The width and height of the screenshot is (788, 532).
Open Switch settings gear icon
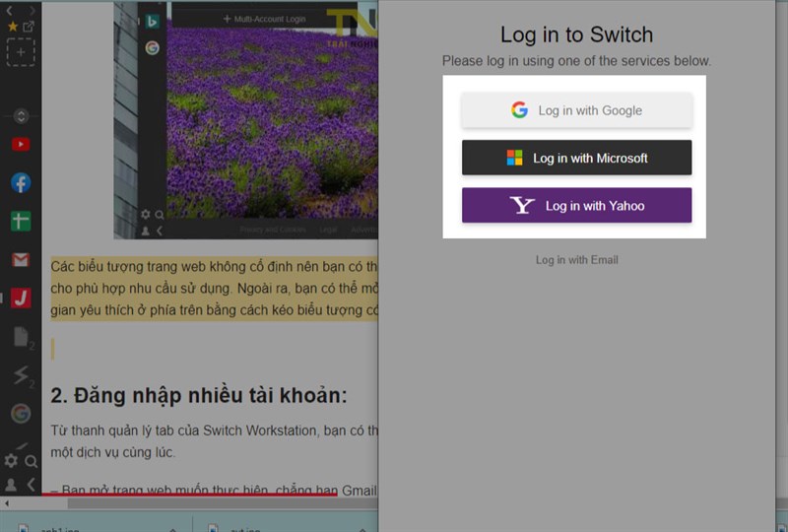(x=11, y=461)
